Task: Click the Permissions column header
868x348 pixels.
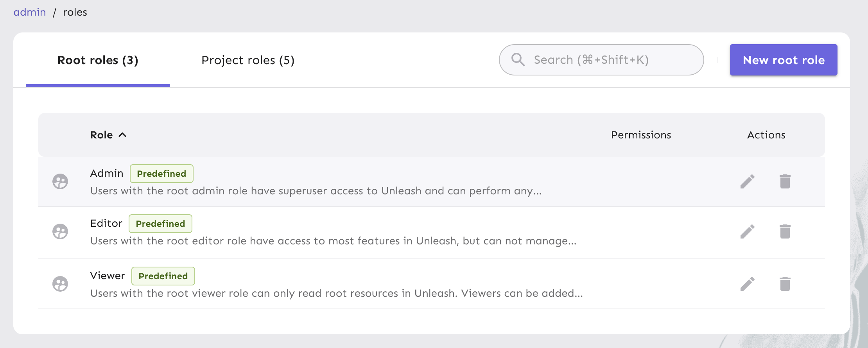Action: click(x=640, y=135)
